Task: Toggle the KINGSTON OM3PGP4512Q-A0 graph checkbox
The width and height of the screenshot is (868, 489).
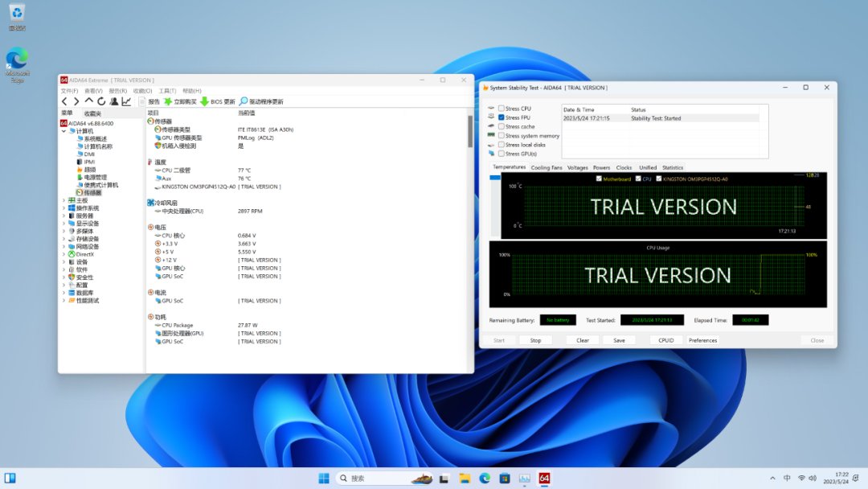Action: tap(658, 179)
